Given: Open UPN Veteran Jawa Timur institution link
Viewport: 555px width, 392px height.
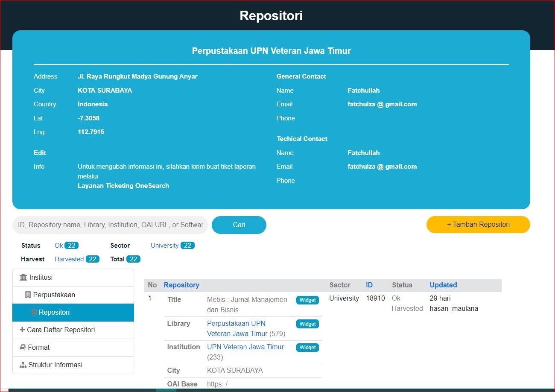Looking at the screenshot, I should (x=245, y=347).
